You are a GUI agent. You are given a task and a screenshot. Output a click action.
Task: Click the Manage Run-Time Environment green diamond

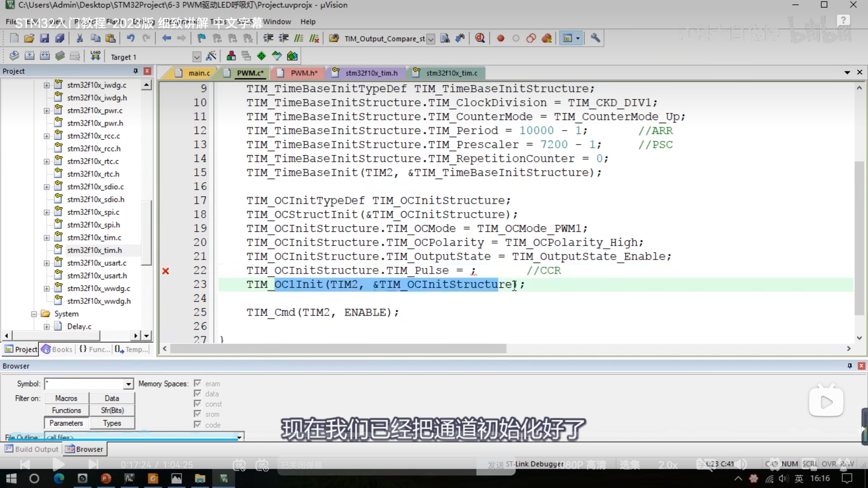pos(261,56)
